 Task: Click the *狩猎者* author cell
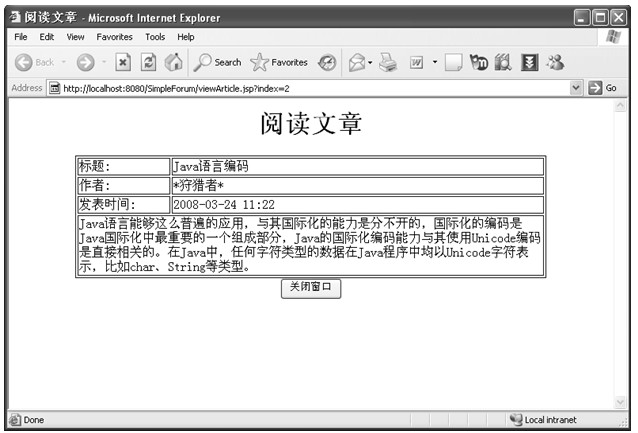pos(358,185)
